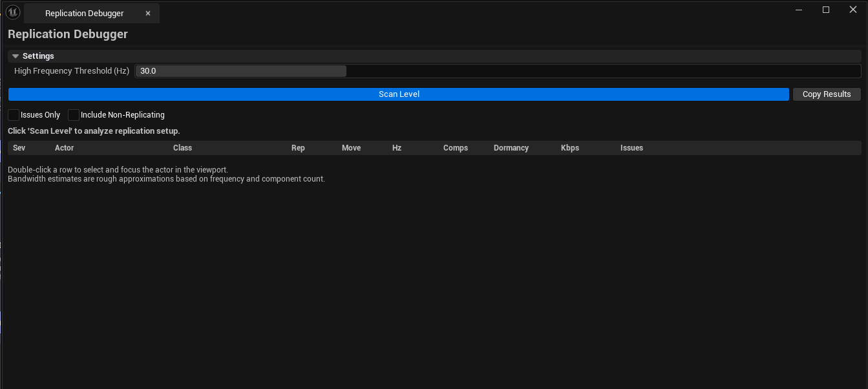Maximize the Replication Debugger window

tap(826, 10)
